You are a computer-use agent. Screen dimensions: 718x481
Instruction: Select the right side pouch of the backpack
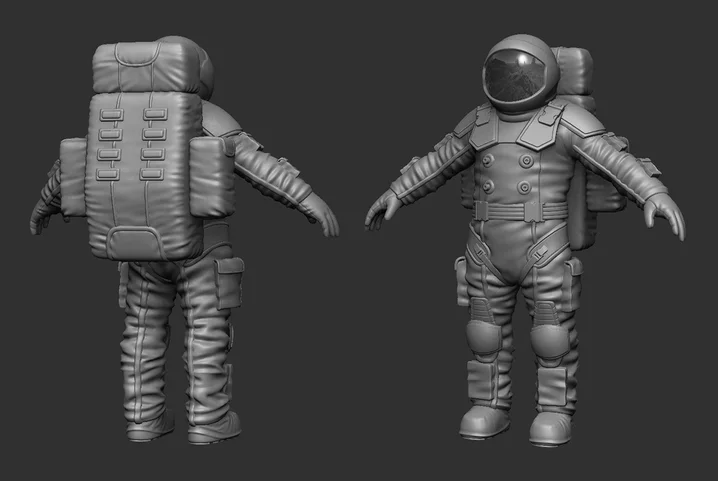(x=212, y=176)
